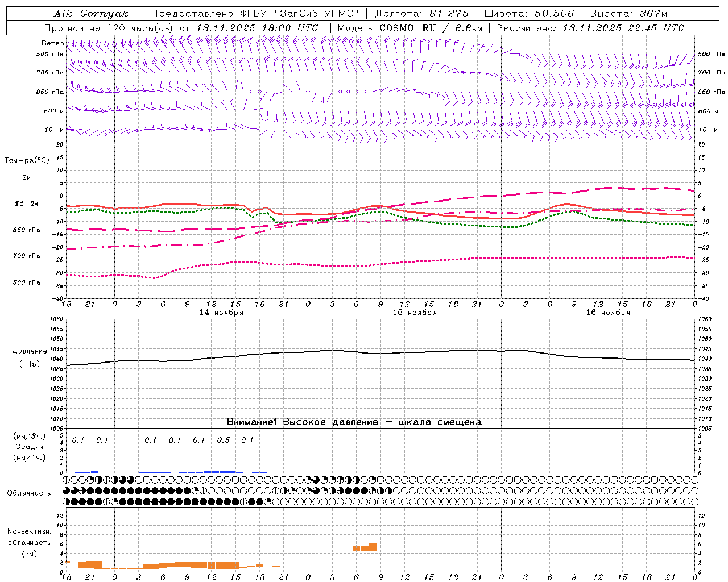Click the 500 гПа temperature legend entry
Screen dimensions: 728x582
pos(27,282)
